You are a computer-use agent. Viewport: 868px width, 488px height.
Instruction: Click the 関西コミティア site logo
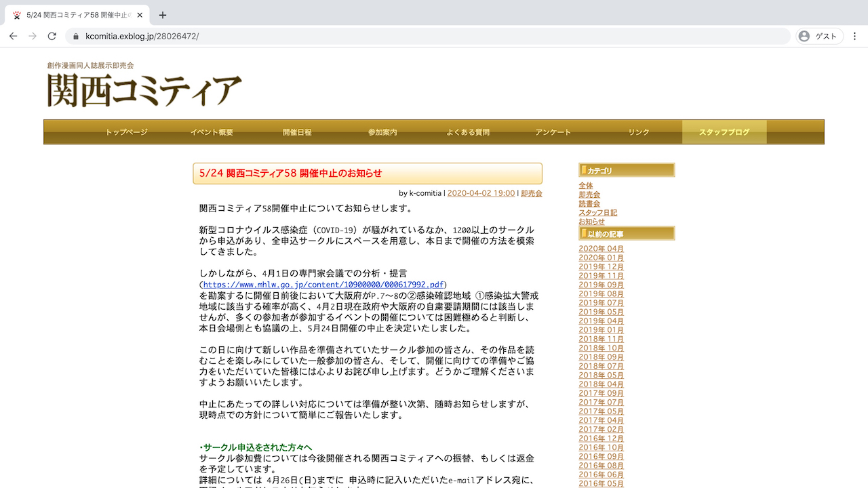pos(144,90)
